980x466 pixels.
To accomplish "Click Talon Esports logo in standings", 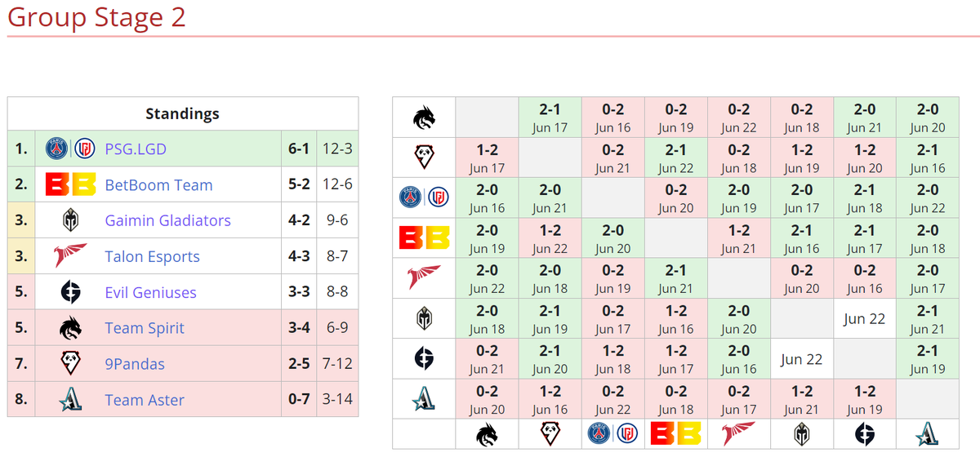I will tap(70, 256).
